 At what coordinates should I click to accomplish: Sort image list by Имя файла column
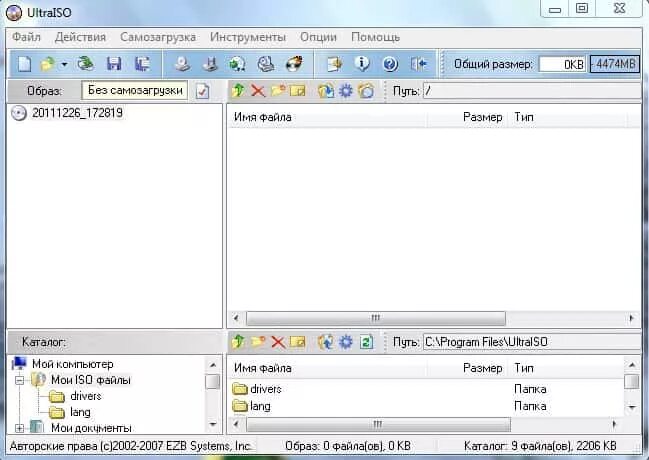pos(327,117)
